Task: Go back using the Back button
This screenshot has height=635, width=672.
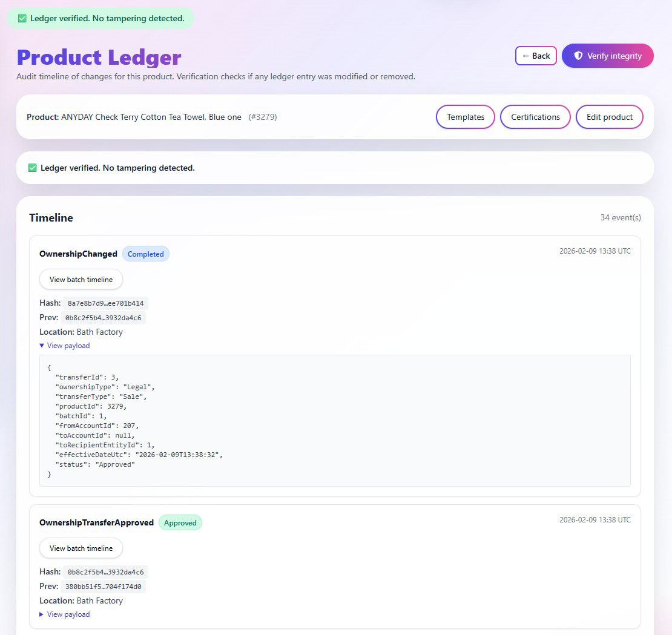Action: coord(536,56)
